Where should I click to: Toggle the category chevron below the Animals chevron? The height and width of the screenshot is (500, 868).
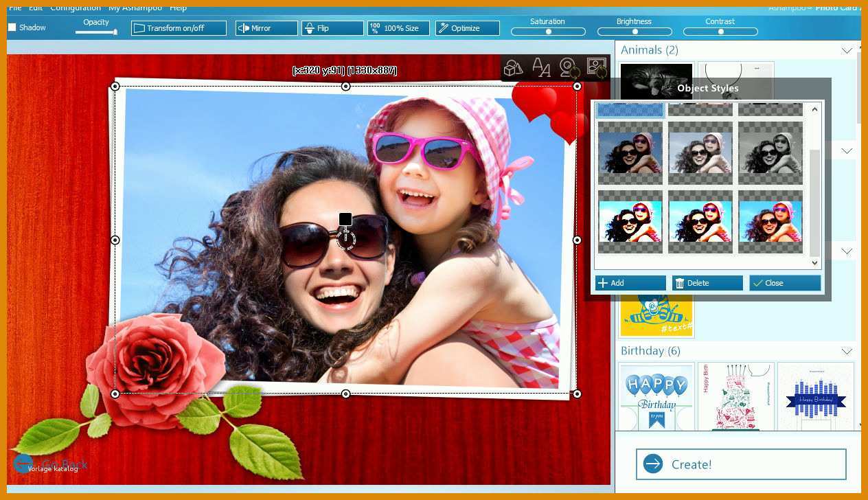click(847, 151)
